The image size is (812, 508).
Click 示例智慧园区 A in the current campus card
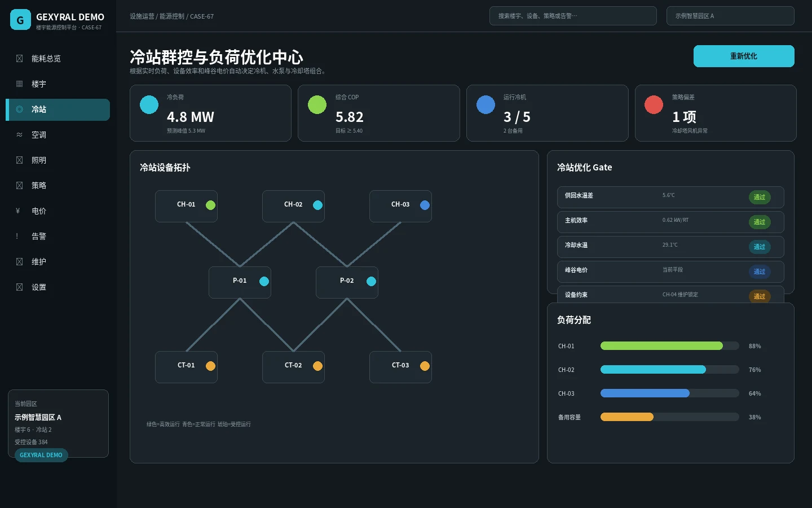point(38,417)
